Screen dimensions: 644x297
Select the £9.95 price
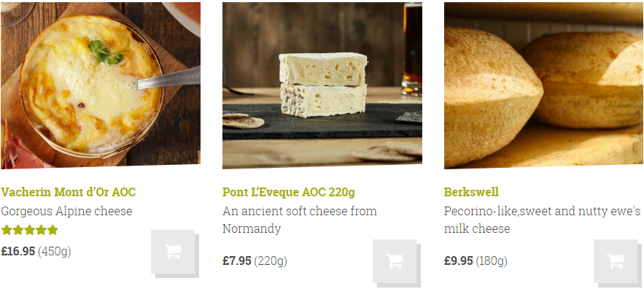pos(458,261)
